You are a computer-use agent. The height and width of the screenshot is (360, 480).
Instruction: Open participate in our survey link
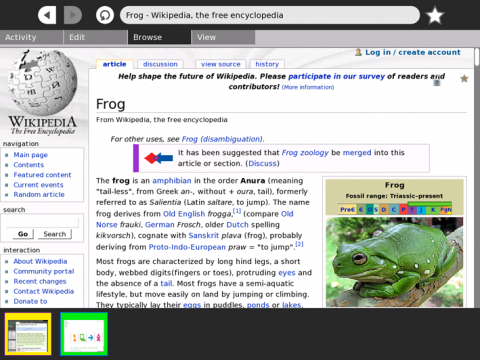[336, 76]
